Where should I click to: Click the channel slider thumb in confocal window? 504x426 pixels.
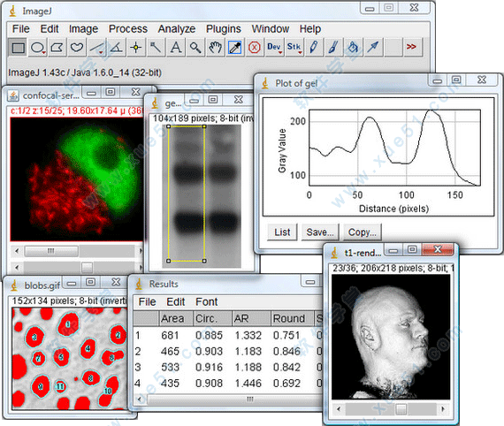click(51, 251)
